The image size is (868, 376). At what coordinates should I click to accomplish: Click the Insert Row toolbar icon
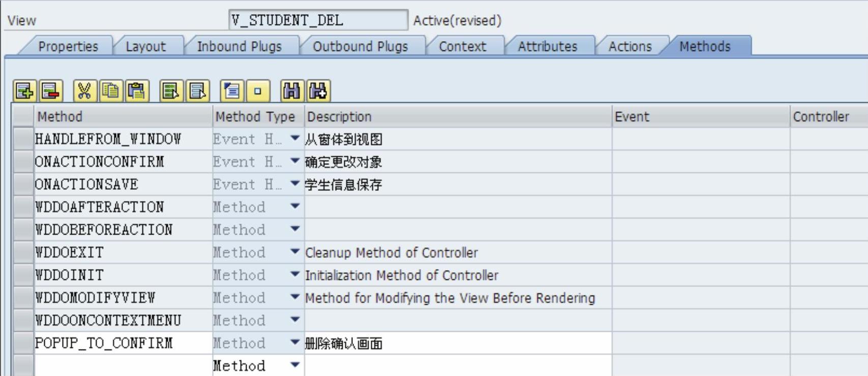click(24, 91)
